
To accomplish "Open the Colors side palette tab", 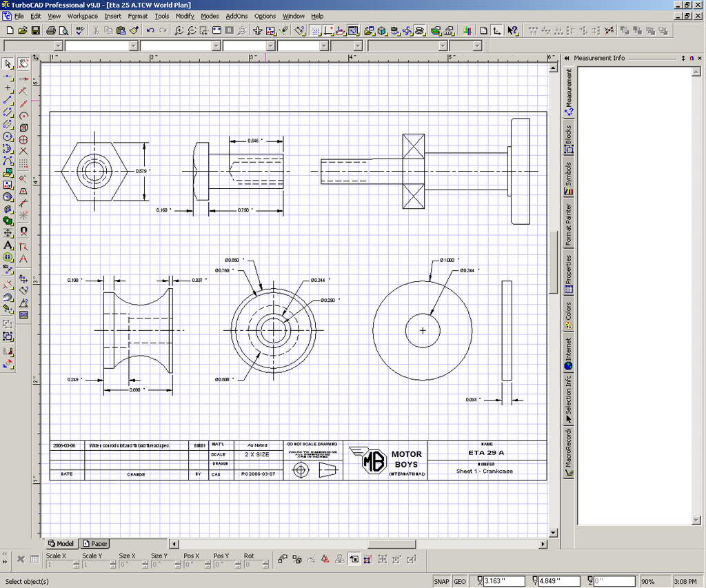I will click(569, 314).
